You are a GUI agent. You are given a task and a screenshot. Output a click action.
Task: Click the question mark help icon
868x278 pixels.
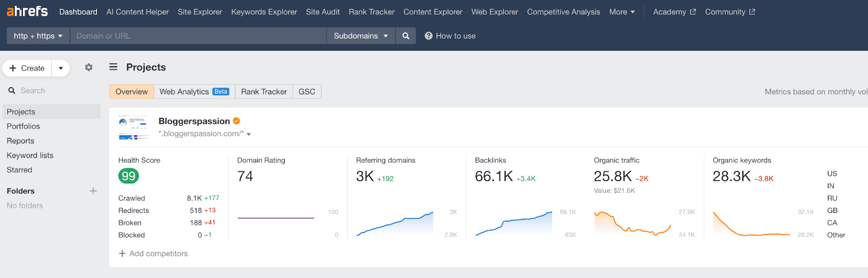[x=429, y=36]
